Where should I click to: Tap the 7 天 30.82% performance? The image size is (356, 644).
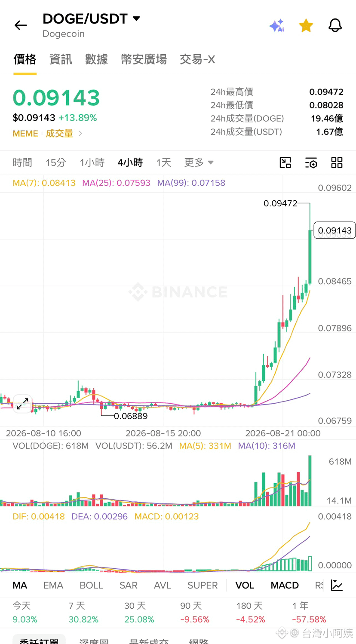coord(83,613)
